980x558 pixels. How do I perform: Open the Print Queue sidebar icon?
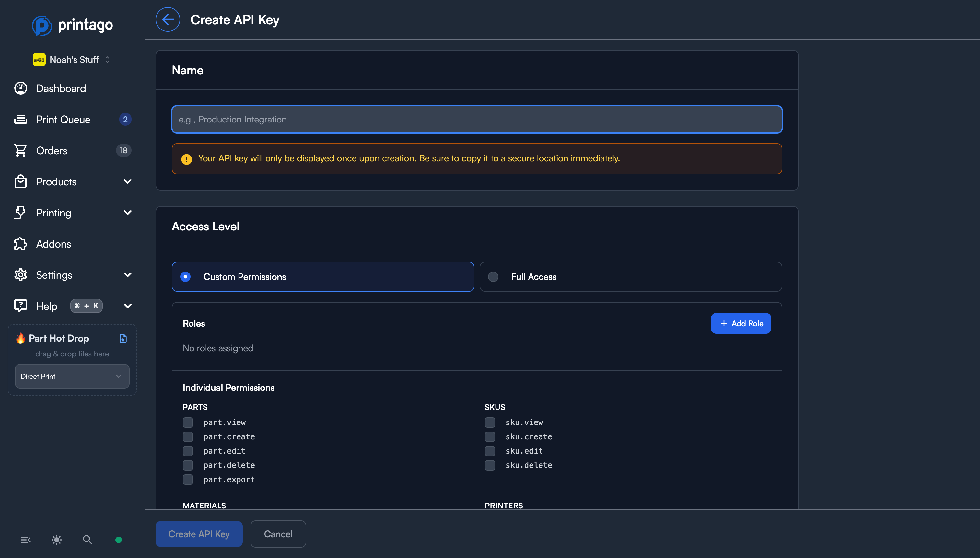click(21, 119)
